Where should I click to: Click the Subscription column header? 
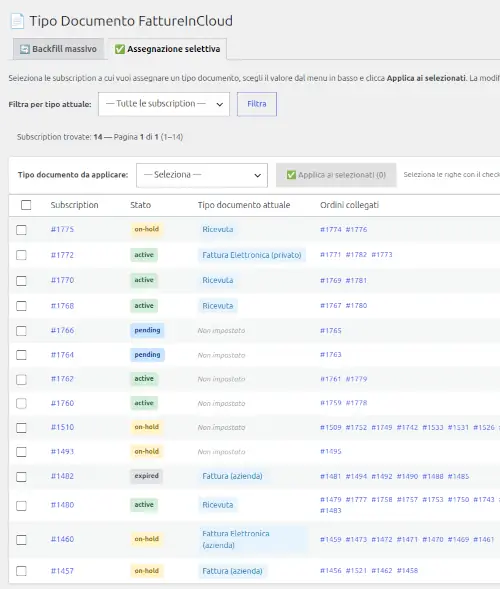point(74,205)
